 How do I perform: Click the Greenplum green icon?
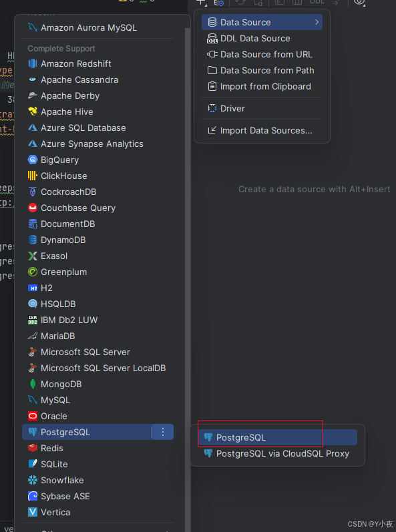(33, 272)
